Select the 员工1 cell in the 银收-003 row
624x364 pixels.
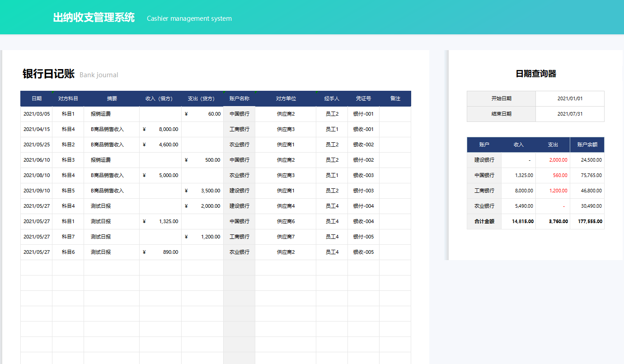point(332,175)
